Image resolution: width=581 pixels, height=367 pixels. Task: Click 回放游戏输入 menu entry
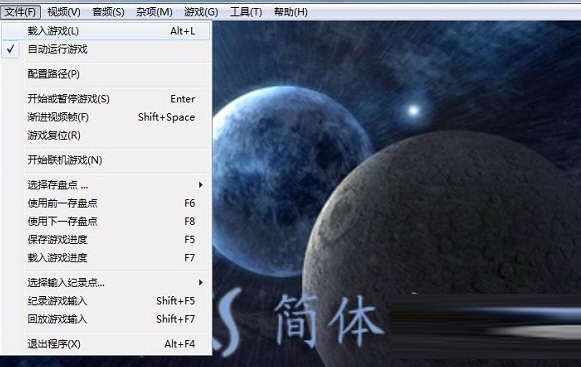click(x=106, y=319)
